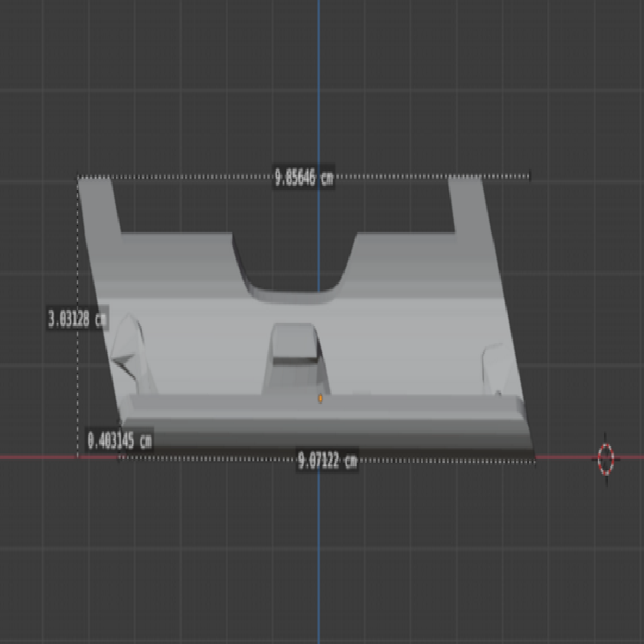The width and height of the screenshot is (644, 644).
Task: Click the orange object origin dot
Action: (320, 398)
